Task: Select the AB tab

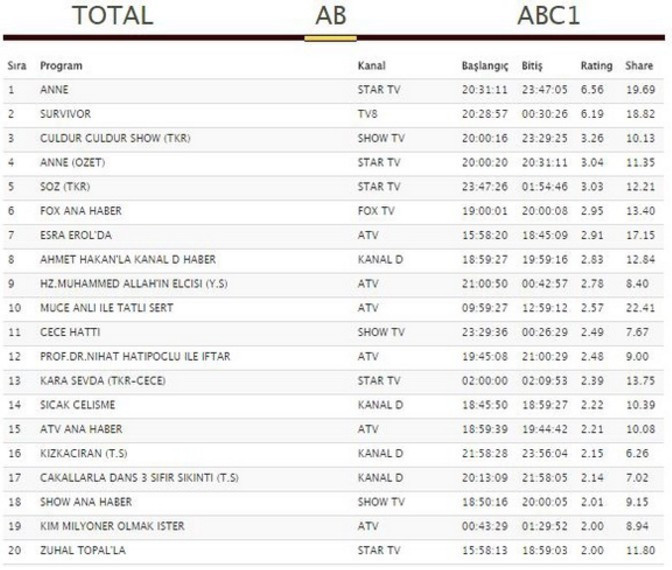Action: (330, 15)
